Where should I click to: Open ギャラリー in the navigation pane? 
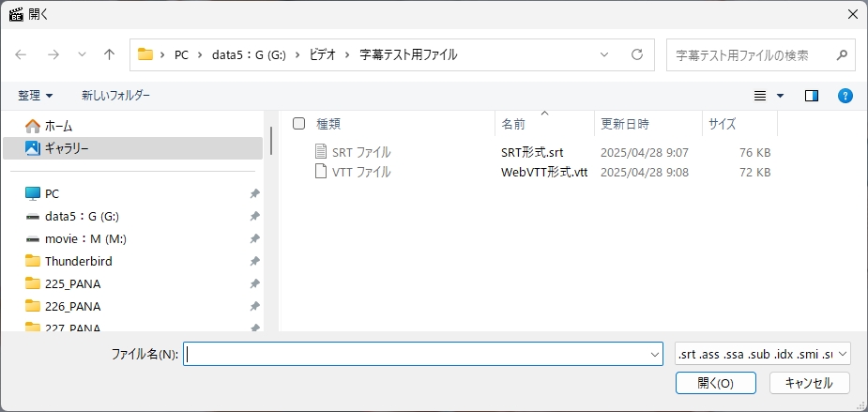(66, 148)
